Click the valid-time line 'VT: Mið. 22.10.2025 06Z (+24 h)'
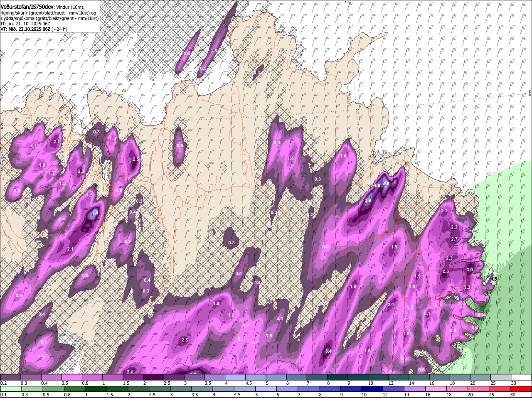The image size is (532, 398). pyautogui.click(x=34, y=29)
